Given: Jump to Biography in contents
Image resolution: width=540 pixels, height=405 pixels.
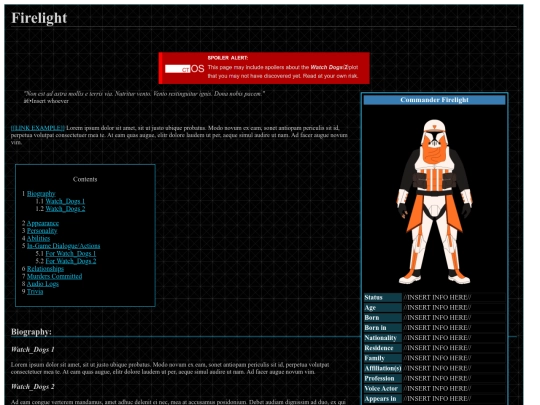Looking at the screenshot, I should (41, 194).
